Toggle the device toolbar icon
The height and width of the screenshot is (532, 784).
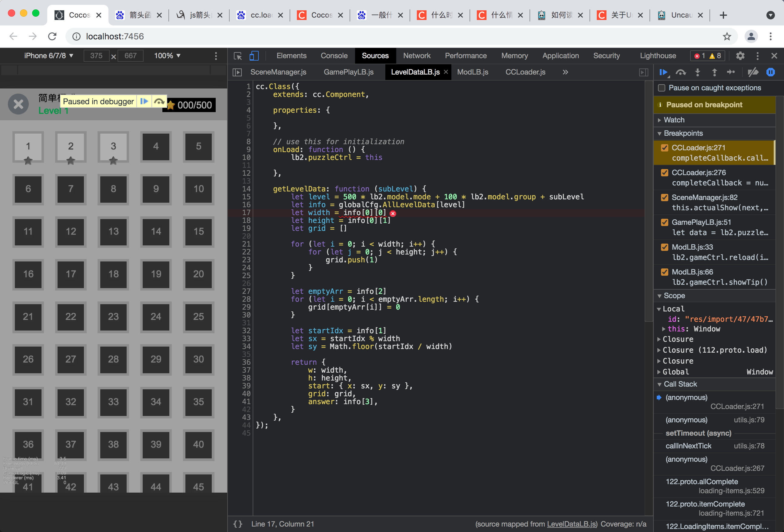pos(254,56)
